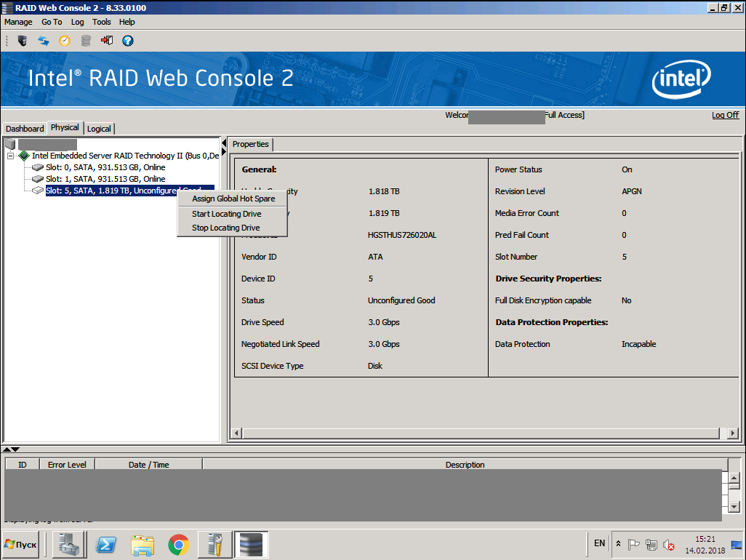The height and width of the screenshot is (560, 746).
Task: Click the EN language indicator
Action: click(x=599, y=543)
